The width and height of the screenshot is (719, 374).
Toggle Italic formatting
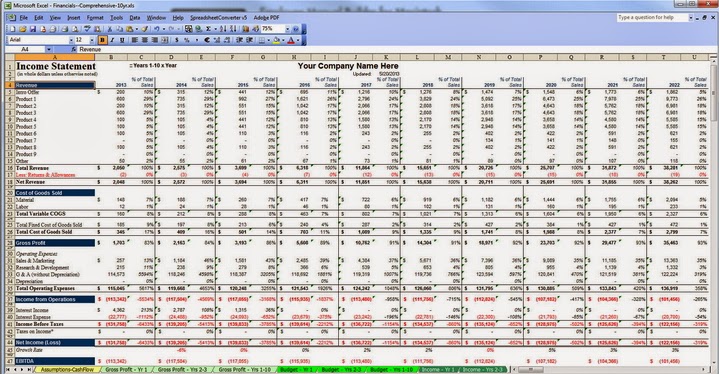(112, 40)
